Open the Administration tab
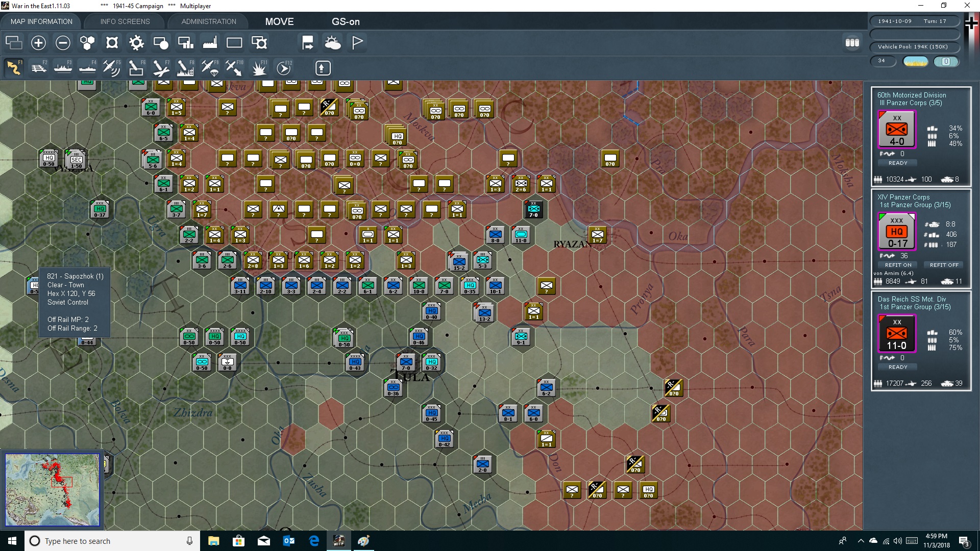Image resolution: width=980 pixels, height=551 pixels. coord(209,21)
